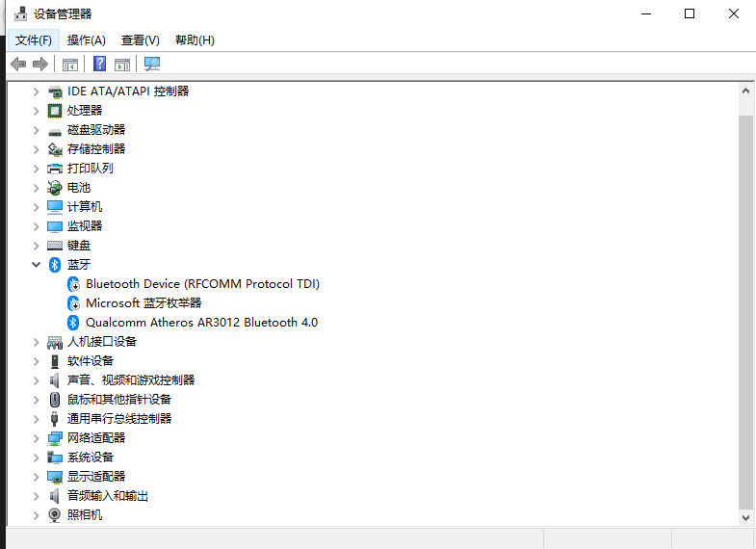Click the Device Manager title bar icon

pyautogui.click(x=20, y=13)
